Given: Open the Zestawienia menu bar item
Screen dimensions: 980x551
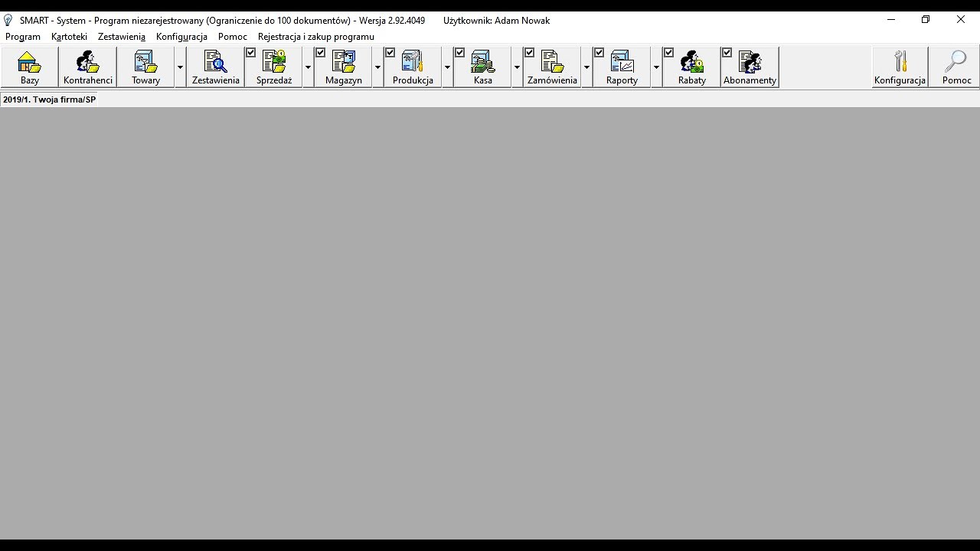Looking at the screenshot, I should [122, 37].
